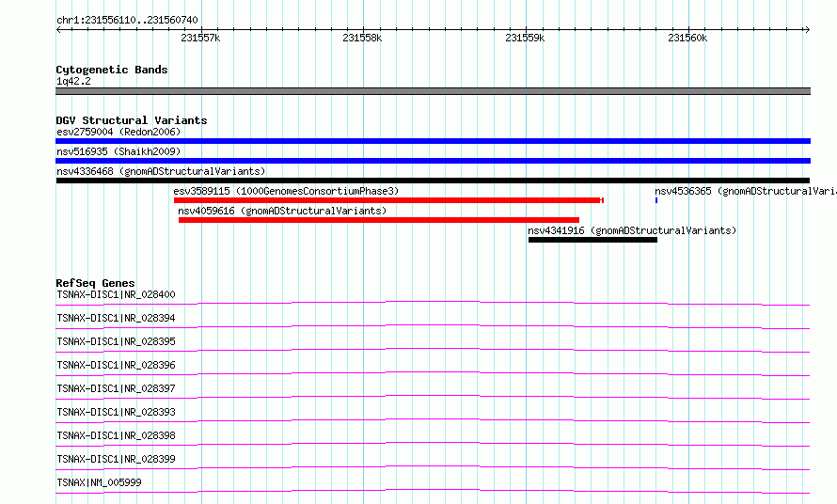Select the nsv4336468 gnomAD variant label
The image size is (837, 504).
pyautogui.click(x=161, y=171)
